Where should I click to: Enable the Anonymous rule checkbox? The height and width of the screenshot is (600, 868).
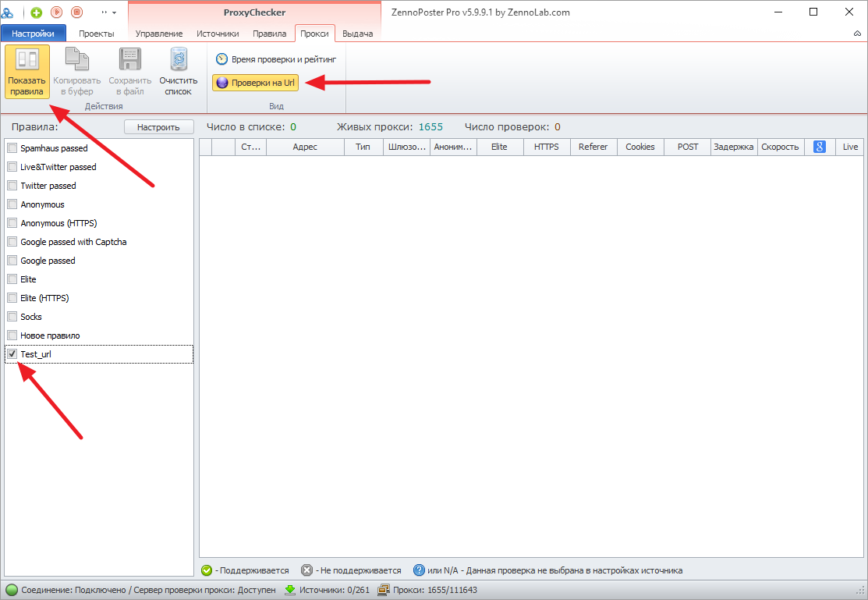click(12, 204)
